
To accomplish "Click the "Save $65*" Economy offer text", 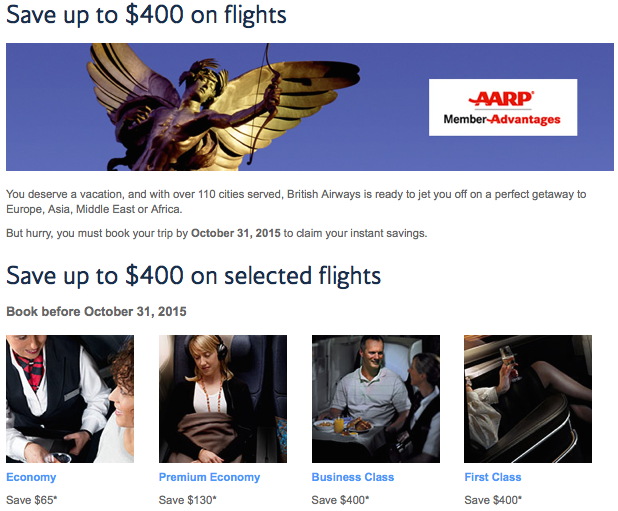I will pos(32,500).
